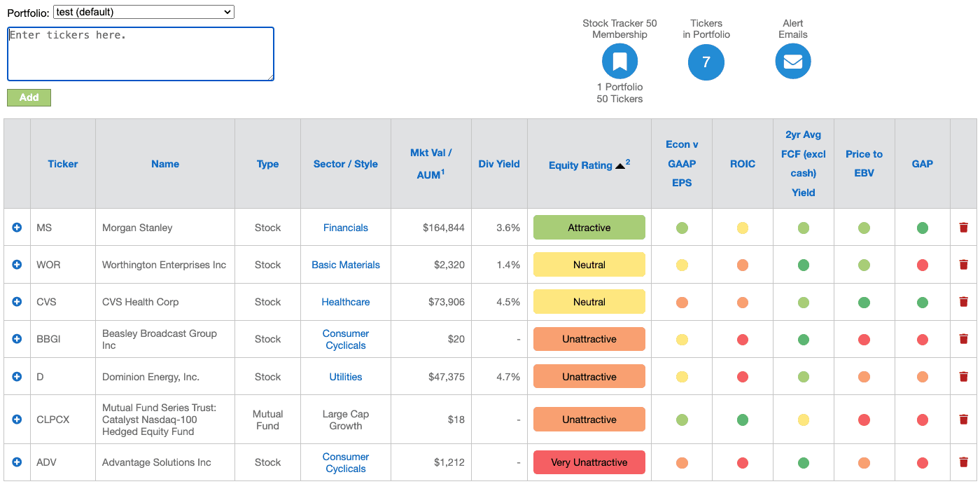Open the Basic Materials sector link
The height and width of the screenshot is (484, 980).
click(346, 265)
